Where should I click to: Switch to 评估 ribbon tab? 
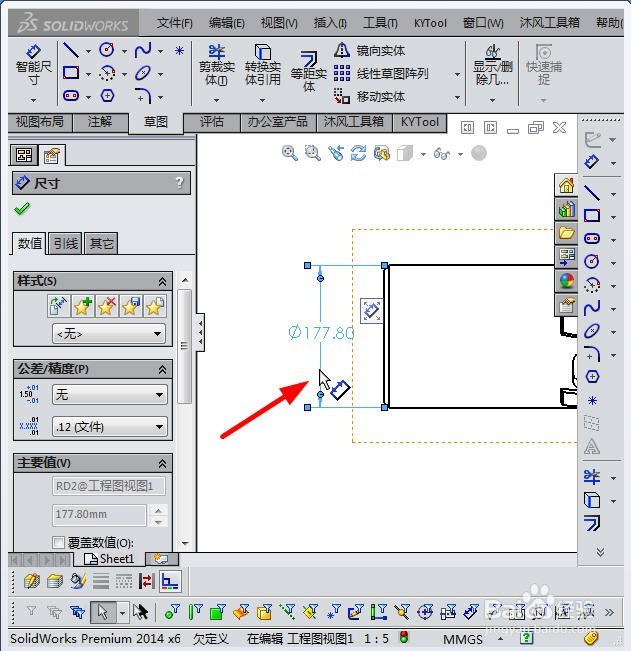point(212,122)
